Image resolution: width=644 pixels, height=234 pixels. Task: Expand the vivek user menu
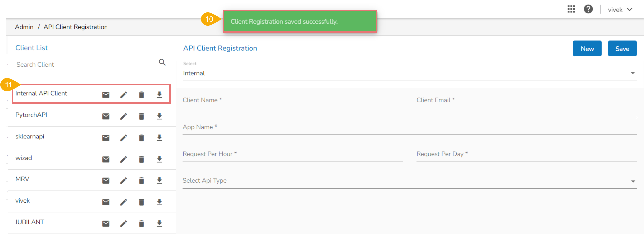tap(620, 10)
